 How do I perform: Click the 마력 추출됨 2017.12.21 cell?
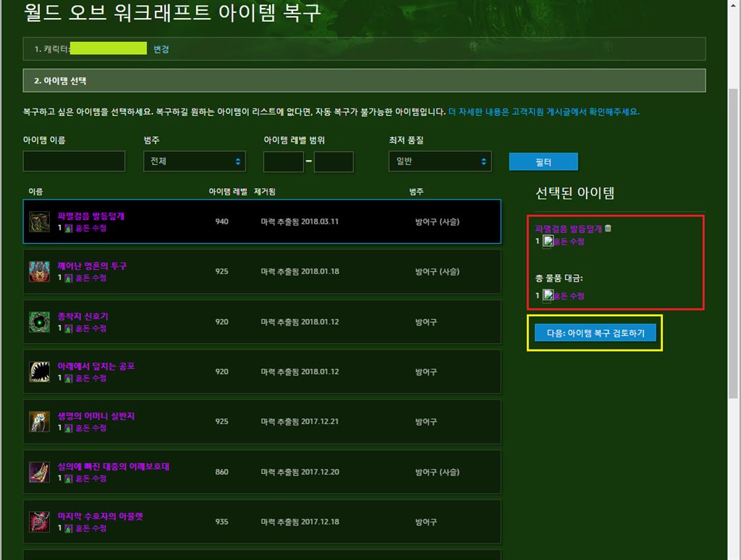[300, 422]
